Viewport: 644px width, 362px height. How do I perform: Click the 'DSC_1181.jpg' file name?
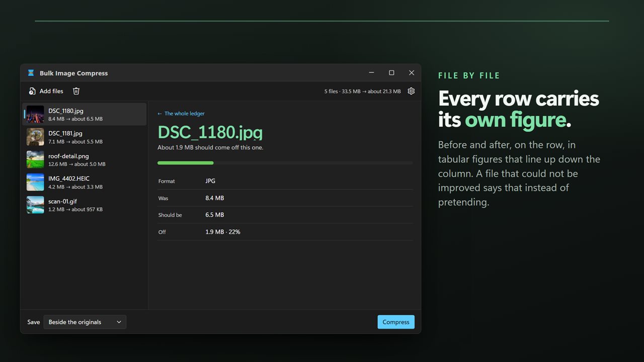pyautogui.click(x=65, y=133)
